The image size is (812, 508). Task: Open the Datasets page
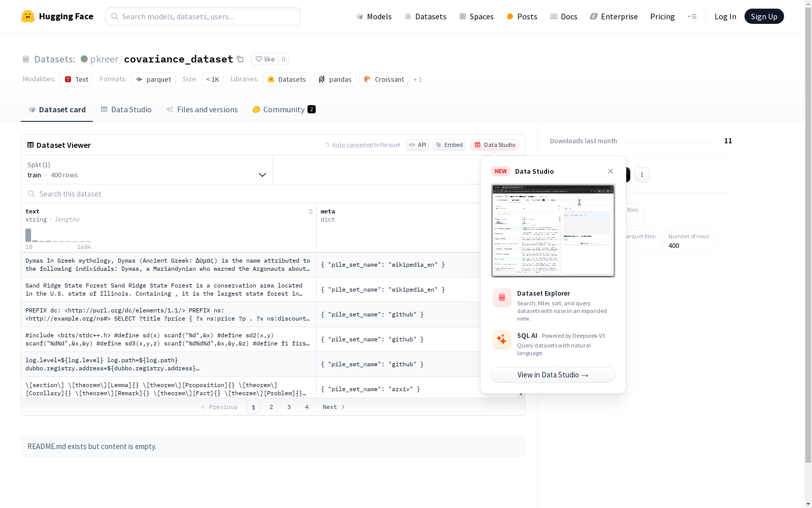pos(425,16)
